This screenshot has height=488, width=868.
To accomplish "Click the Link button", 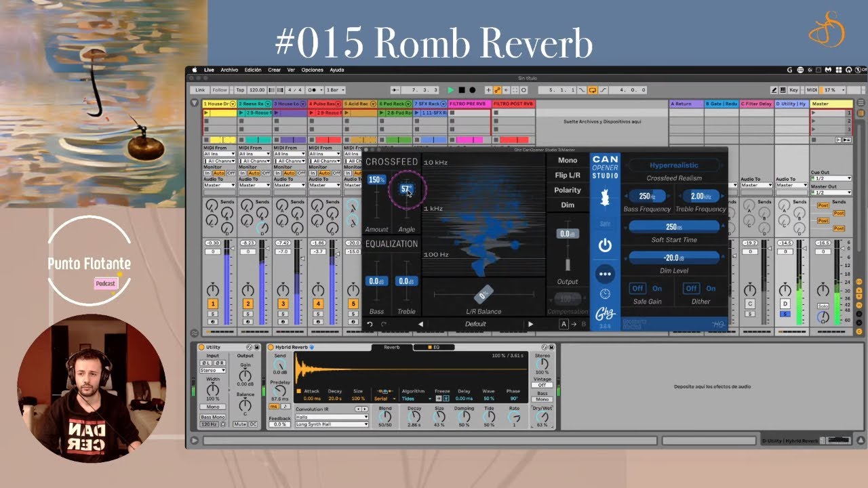I will [200, 90].
